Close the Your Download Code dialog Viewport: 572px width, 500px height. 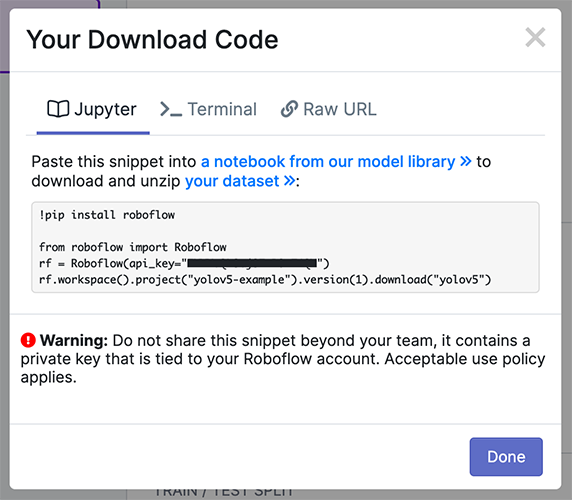[x=535, y=37]
